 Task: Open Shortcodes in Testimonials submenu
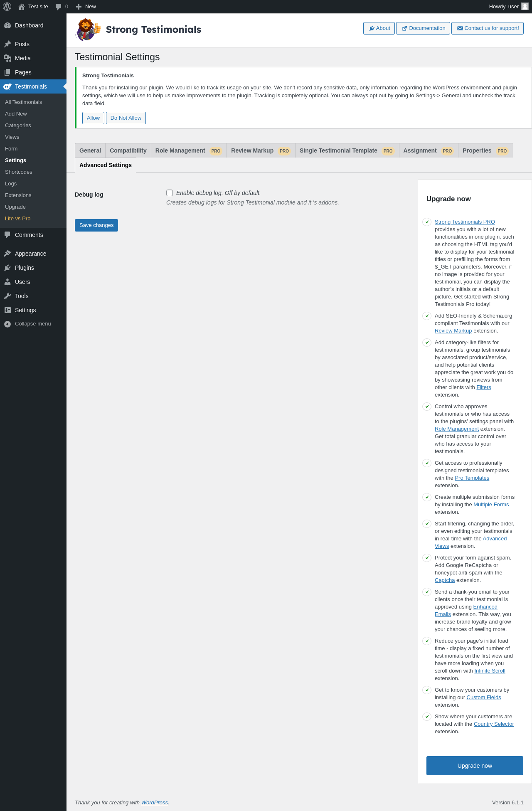point(19,172)
